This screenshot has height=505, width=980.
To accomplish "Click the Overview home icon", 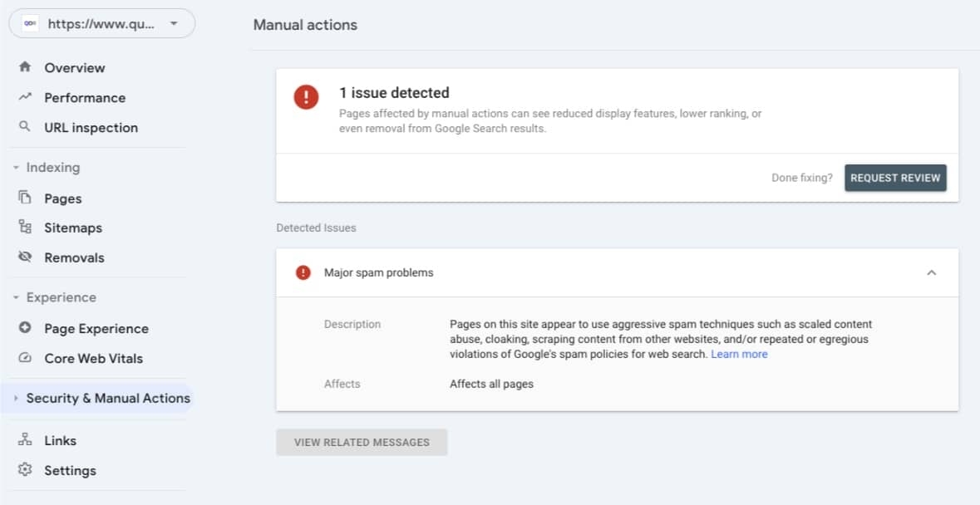I will 25,66.
